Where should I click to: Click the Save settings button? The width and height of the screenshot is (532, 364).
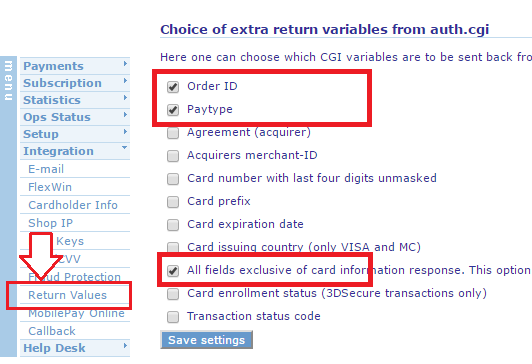tap(206, 340)
